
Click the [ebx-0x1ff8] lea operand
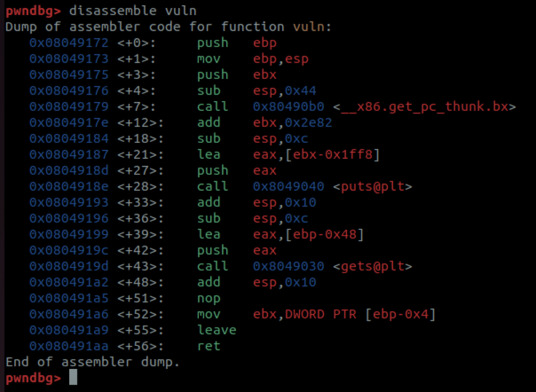tap(332, 154)
